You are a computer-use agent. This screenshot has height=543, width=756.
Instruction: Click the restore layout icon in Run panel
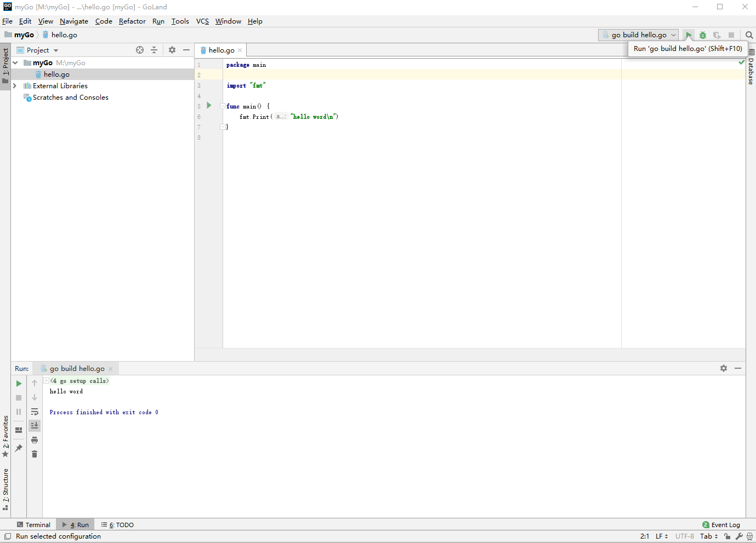click(x=19, y=430)
